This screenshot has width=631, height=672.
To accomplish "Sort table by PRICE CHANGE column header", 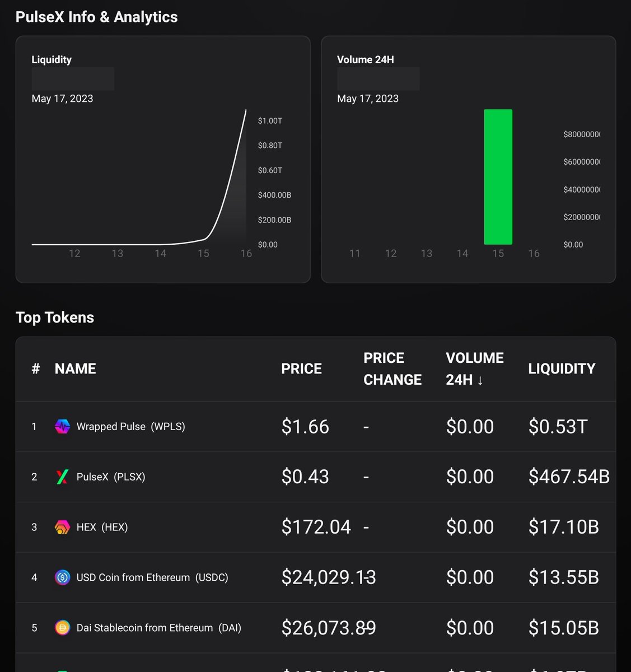I will pos(392,368).
